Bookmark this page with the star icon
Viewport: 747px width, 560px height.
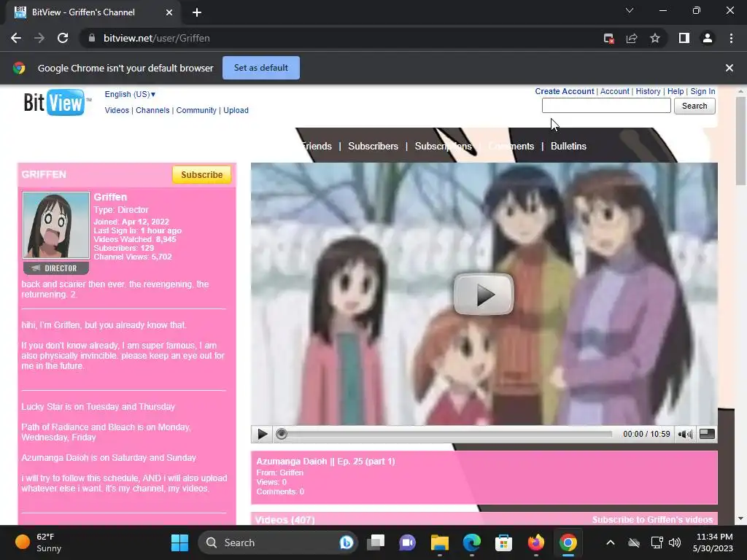(x=655, y=38)
